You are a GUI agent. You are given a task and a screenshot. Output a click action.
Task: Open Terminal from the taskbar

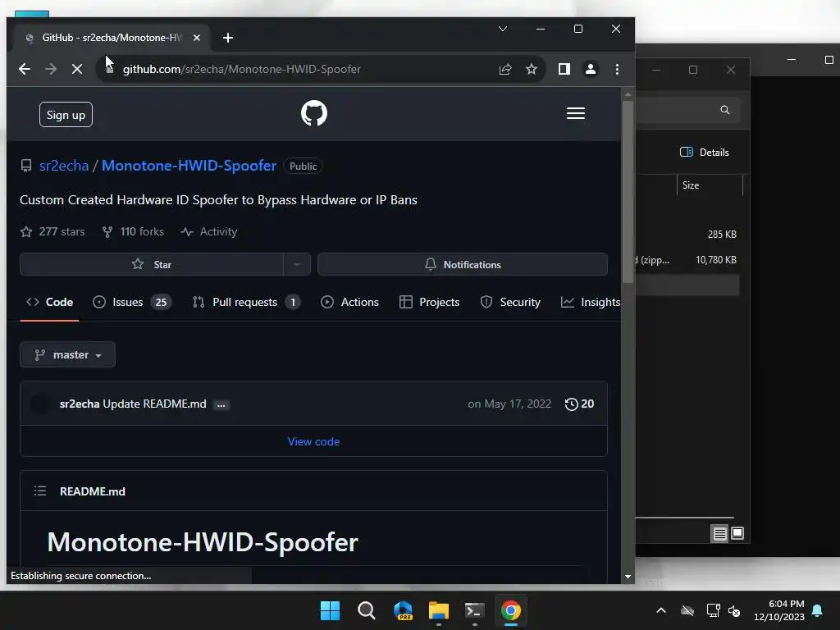pyautogui.click(x=475, y=610)
